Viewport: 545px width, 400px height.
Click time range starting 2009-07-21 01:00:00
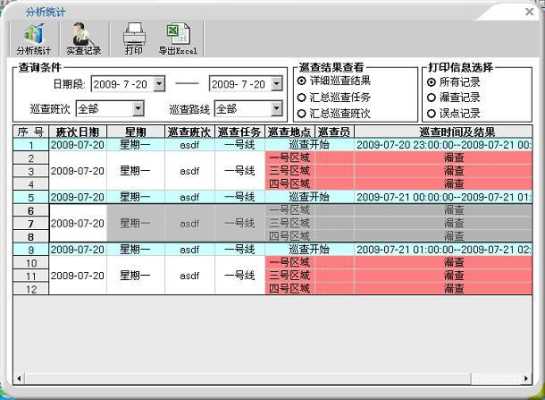point(444,249)
